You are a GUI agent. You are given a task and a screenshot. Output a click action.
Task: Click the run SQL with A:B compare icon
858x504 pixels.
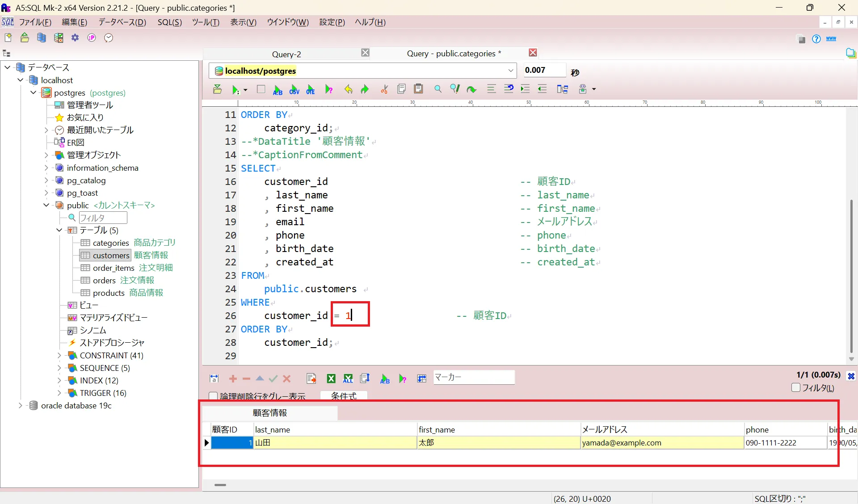click(278, 89)
